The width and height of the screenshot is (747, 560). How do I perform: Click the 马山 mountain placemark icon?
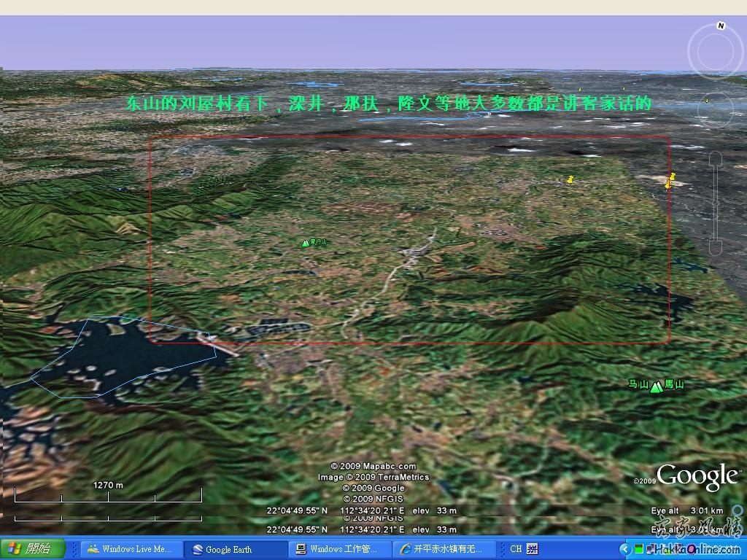[x=657, y=386]
